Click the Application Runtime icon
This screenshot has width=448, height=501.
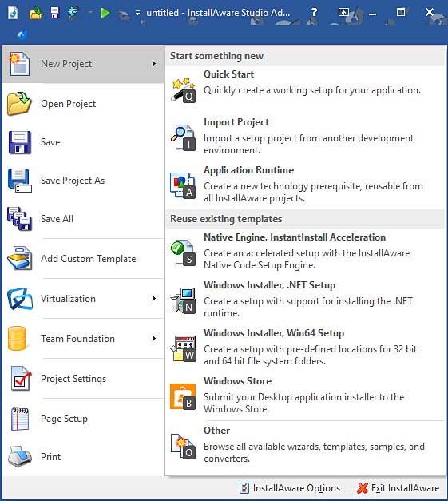tap(183, 185)
